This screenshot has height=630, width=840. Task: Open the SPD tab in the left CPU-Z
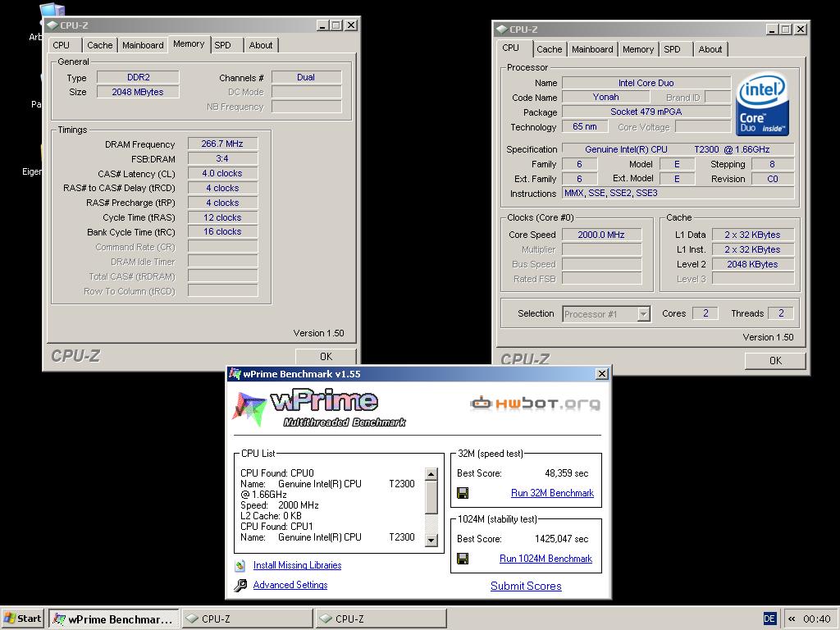(223, 45)
